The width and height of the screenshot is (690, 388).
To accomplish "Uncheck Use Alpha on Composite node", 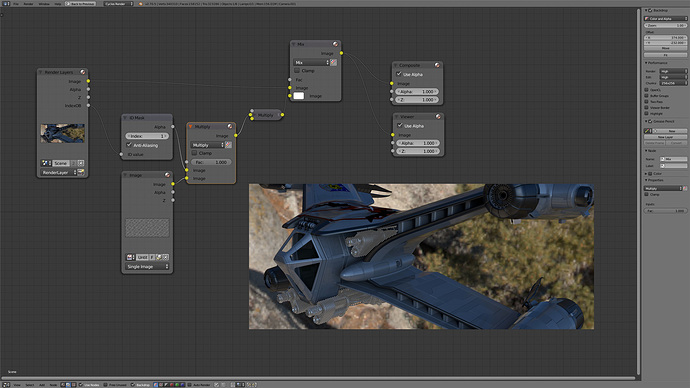I will click(399, 74).
